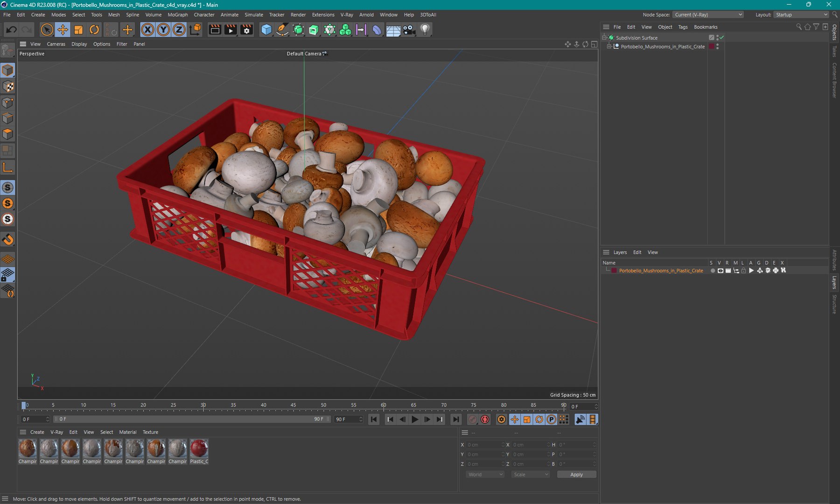This screenshot has width=840, height=504.
Task: Go to end of animation
Action: point(456,420)
